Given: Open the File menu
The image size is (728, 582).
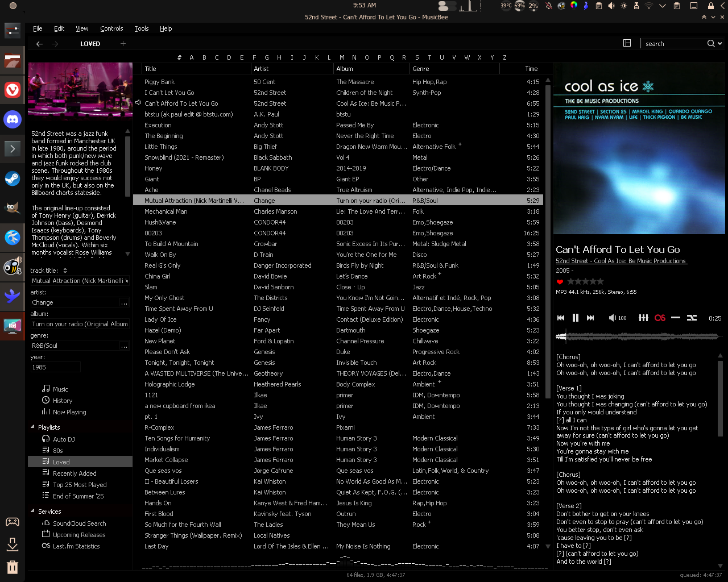Looking at the screenshot, I should tap(38, 28).
